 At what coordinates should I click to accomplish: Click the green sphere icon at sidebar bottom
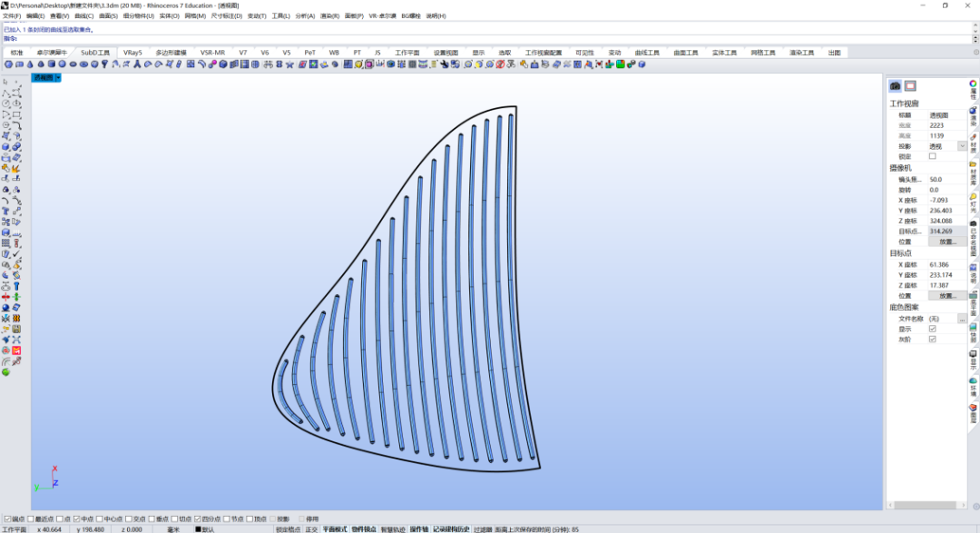click(5, 372)
